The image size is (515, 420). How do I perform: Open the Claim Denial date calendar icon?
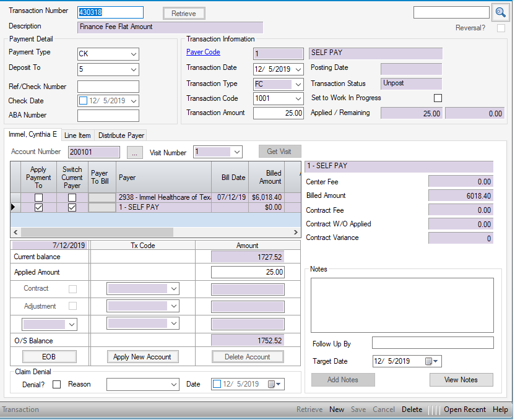point(273,384)
